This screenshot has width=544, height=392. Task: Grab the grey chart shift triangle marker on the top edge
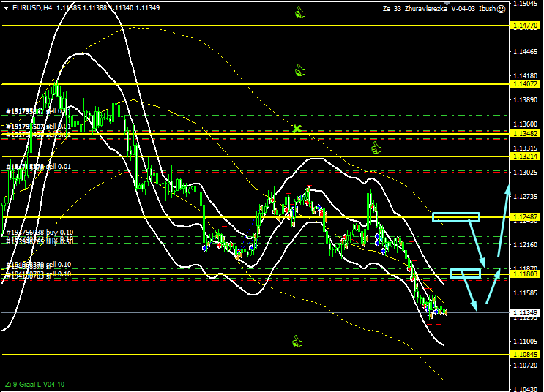pos(447,4)
